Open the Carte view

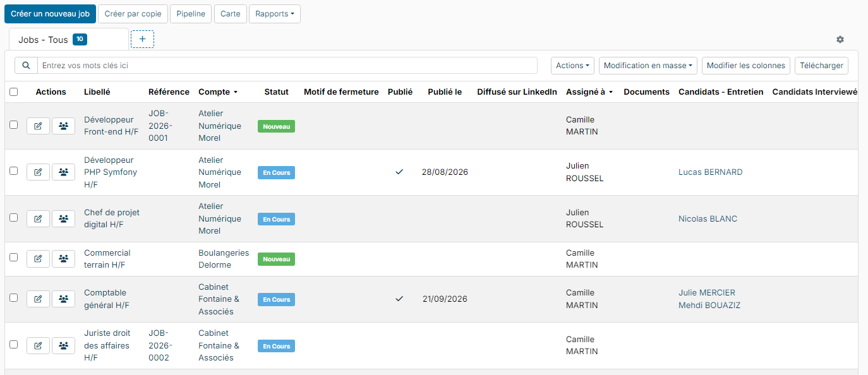[x=231, y=14]
